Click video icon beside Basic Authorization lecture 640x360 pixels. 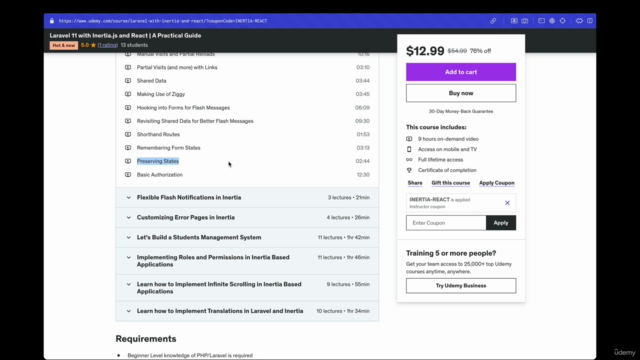tap(128, 175)
